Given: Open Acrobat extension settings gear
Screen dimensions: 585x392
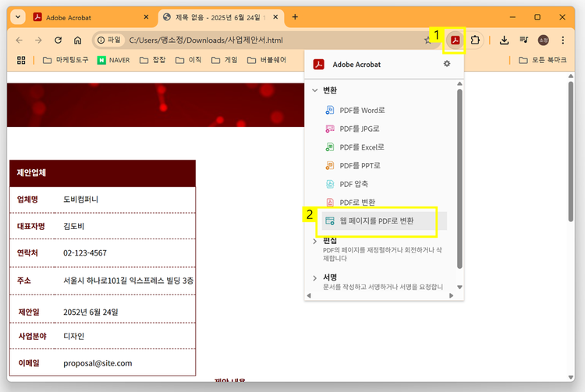Looking at the screenshot, I should point(447,64).
